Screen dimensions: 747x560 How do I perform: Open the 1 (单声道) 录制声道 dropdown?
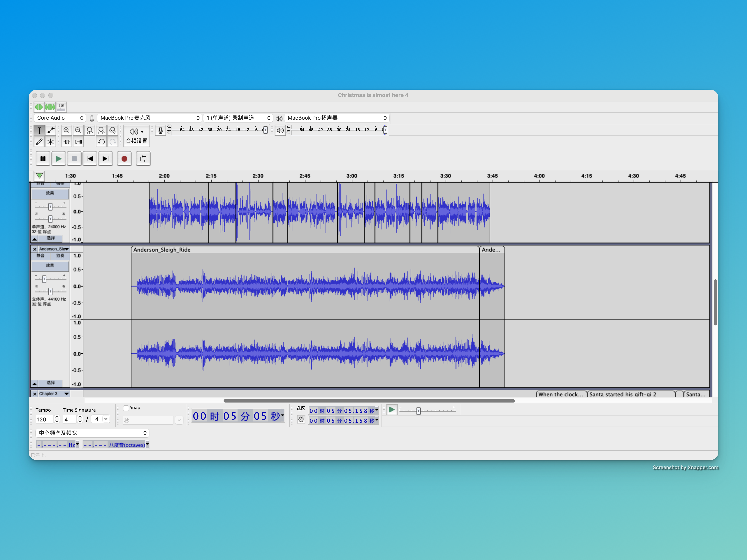238,118
